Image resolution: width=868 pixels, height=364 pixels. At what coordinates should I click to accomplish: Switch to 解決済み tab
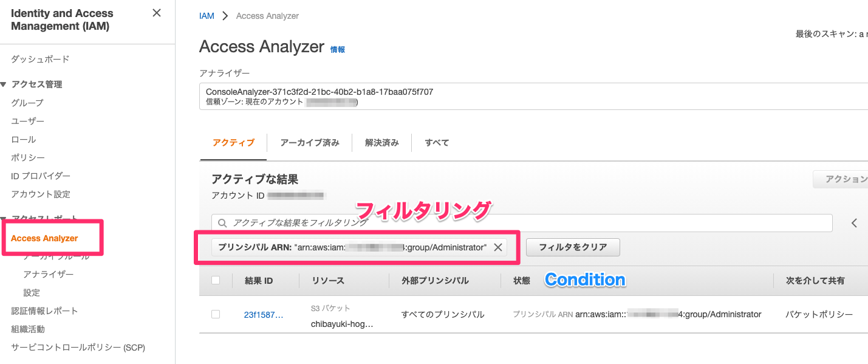pos(382,143)
